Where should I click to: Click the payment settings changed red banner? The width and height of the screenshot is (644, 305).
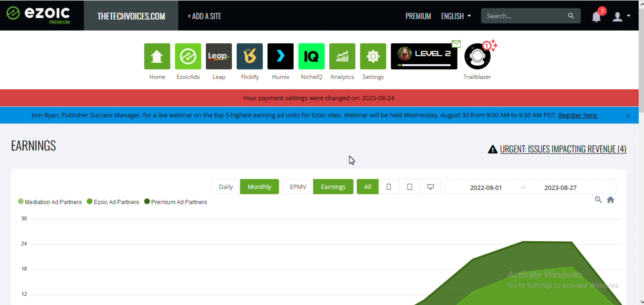[319, 98]
